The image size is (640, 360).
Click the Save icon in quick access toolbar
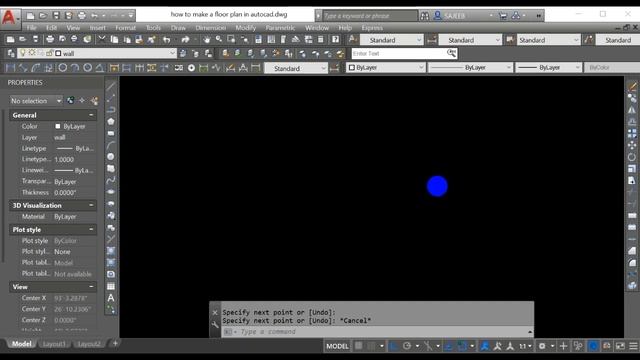pyautogui.click(x=56, y=16)
